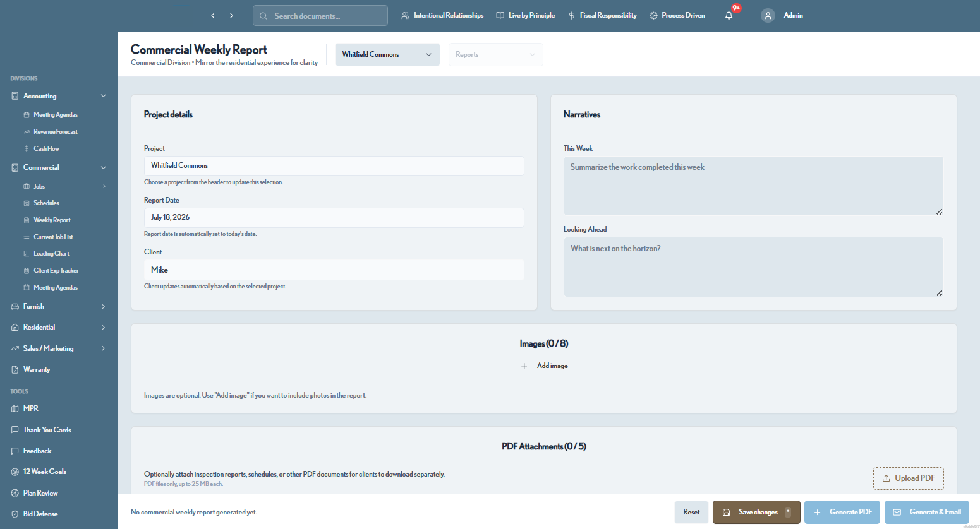The image size is (980, 529).
Task: Open the Reports dropdown
Action: [495, 54]
